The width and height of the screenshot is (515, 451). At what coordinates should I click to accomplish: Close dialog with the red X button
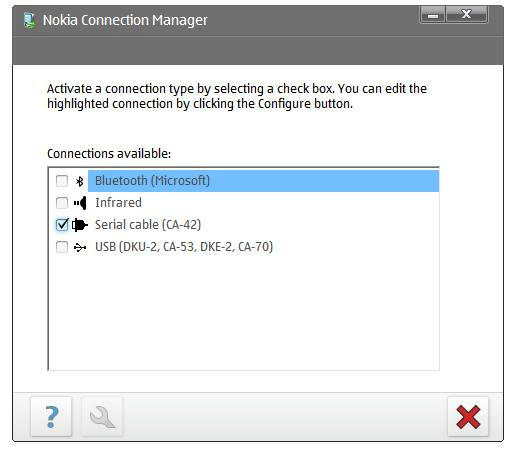pos(468,416)
